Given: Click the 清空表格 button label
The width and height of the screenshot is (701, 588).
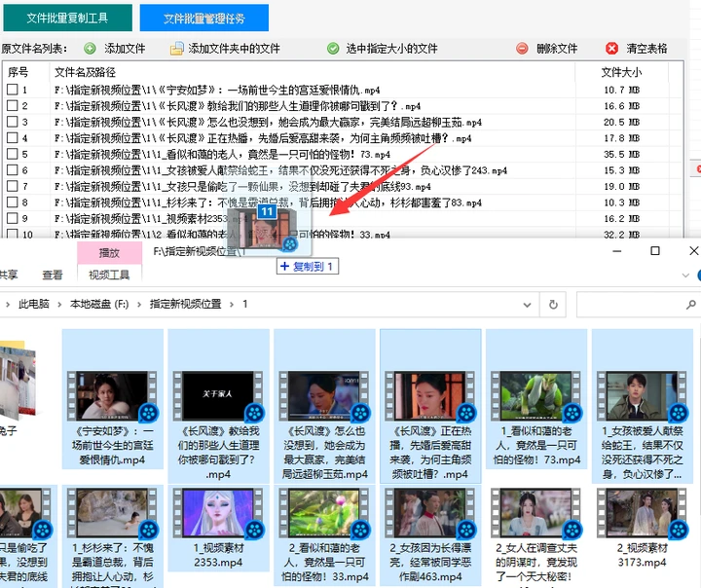Looking at the screenshot, I should pos(646,49).
